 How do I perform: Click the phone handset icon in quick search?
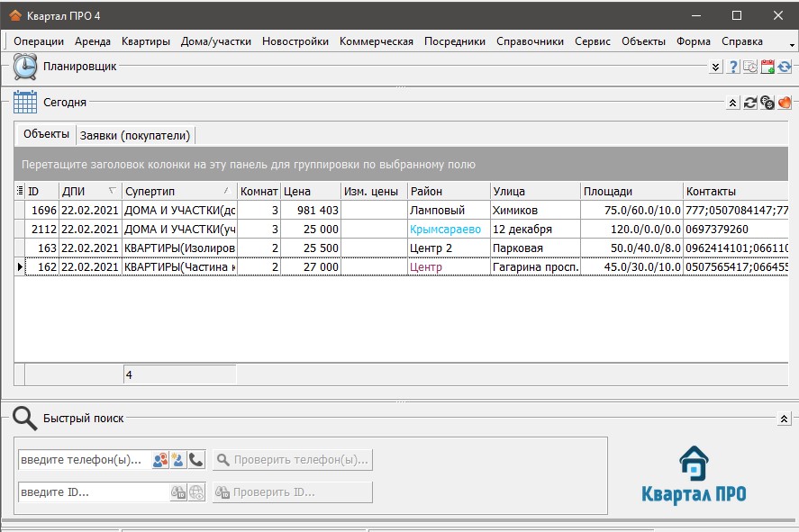click(x=196, y=460)
